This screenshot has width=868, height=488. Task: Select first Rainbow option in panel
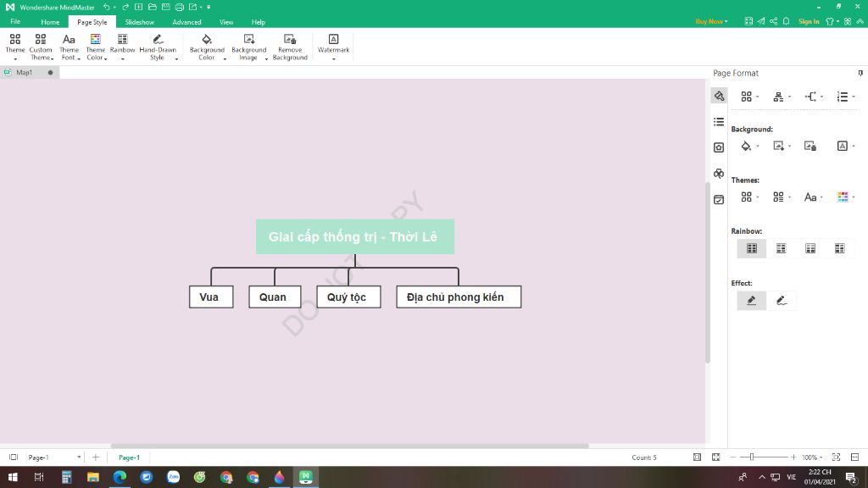click(x=752, y=248)
